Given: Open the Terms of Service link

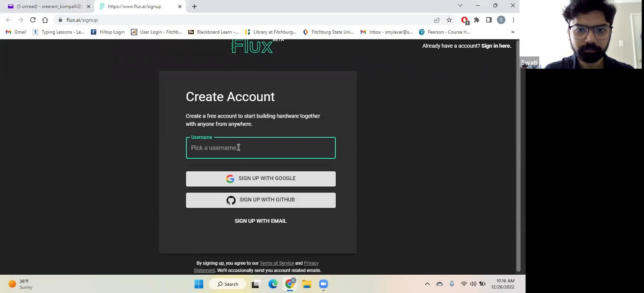Looking at the screenshot, I should coord(277,263).
